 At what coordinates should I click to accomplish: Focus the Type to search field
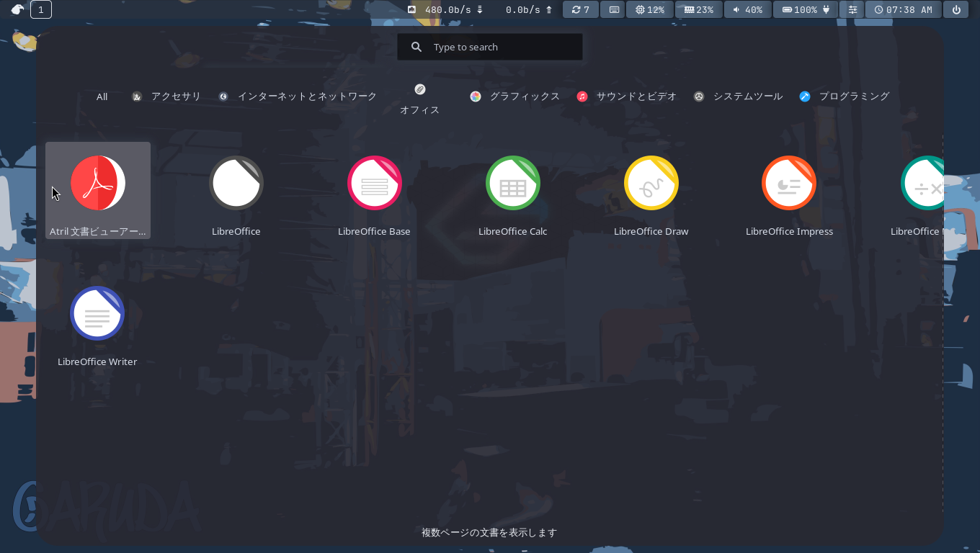coord(490,47)
